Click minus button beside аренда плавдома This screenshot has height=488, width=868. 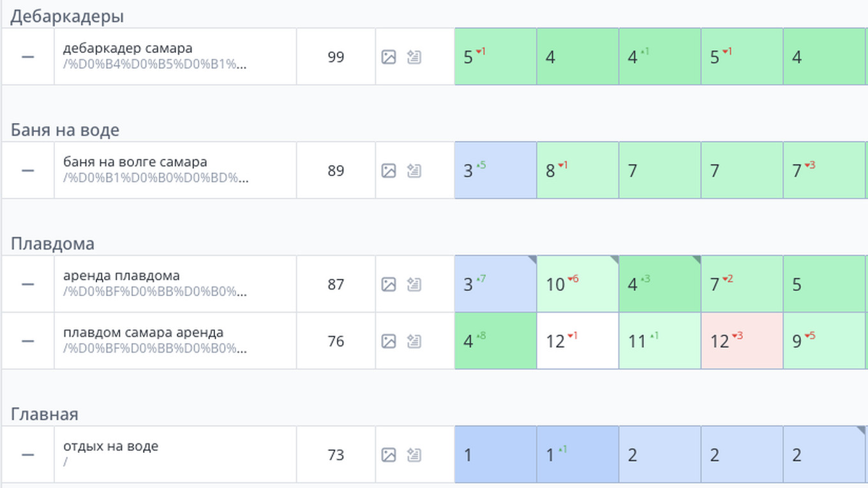tap(27, 284)
